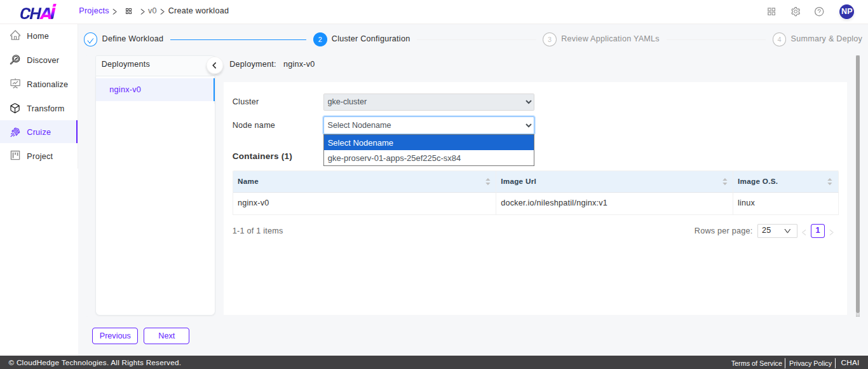Go to the Define Workload step
The image size is (868, 369).
132,39
